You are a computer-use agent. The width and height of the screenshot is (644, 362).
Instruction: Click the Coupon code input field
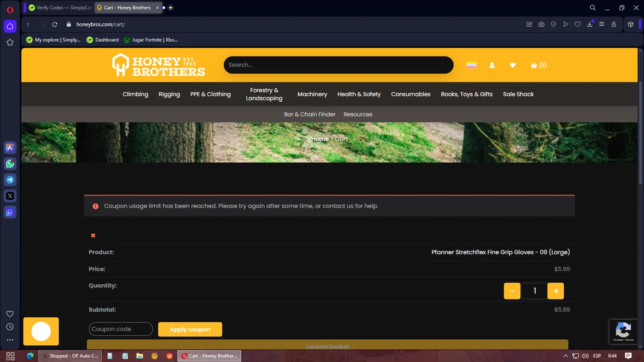(121, 329)
